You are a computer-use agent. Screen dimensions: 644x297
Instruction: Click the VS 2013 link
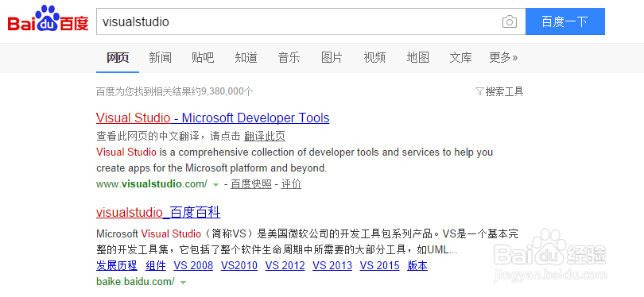click(x=332, y=265)
